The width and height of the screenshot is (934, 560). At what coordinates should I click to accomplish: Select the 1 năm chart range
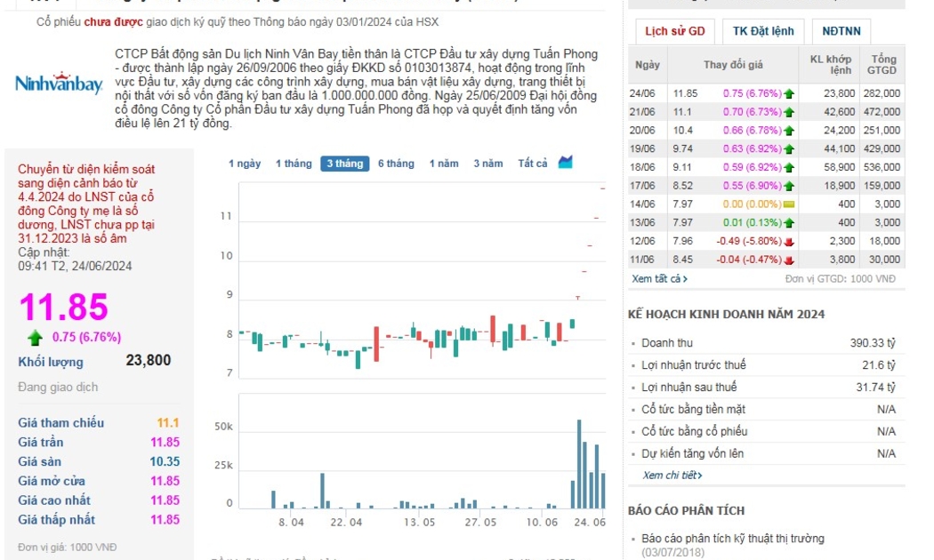pos(444,164)
